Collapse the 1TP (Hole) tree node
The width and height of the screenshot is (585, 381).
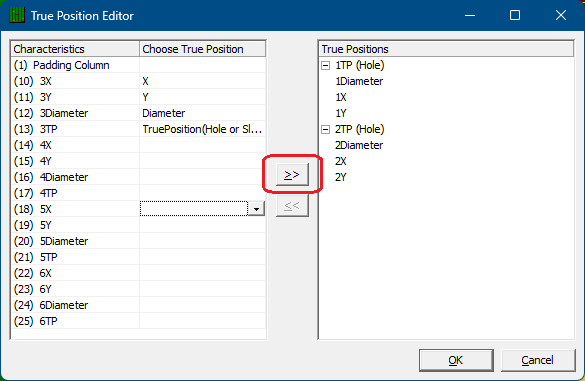click(326, 66)
